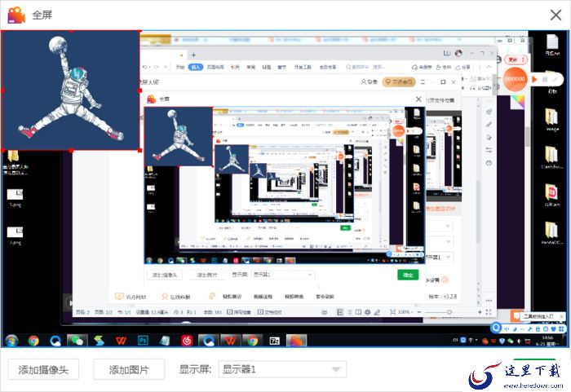
Task: Open the 插入 tab in previewed WPS window
Action: (196, 67)
